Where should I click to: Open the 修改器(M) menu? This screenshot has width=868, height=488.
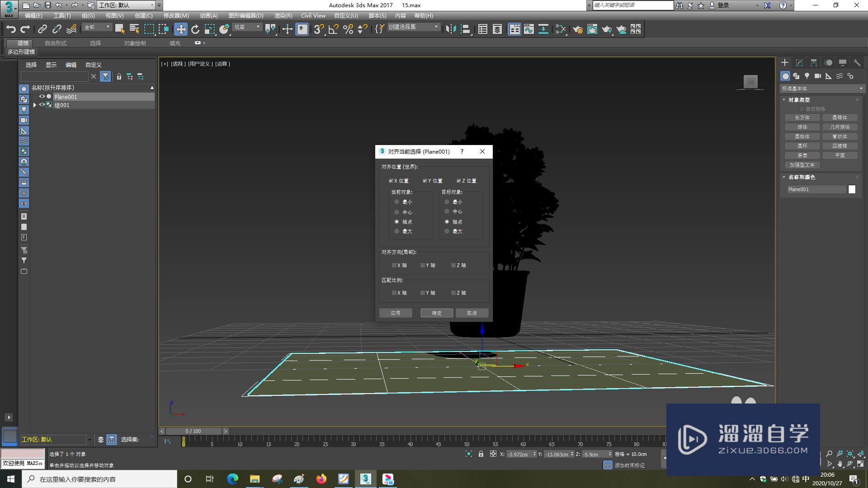click(176, 16)
